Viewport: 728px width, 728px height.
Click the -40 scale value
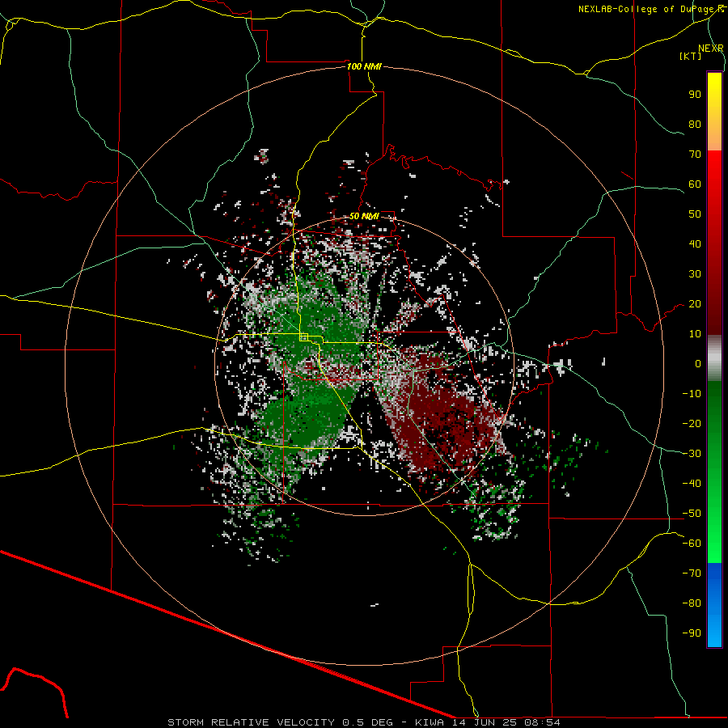pos(692,484)
